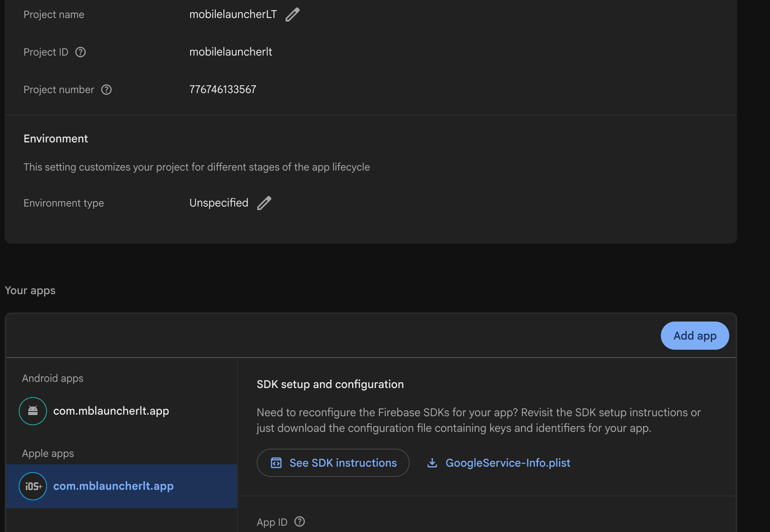The image size is (770, 532).
Task: Edit the Environment type pencil icon
Action: (264, 203)
